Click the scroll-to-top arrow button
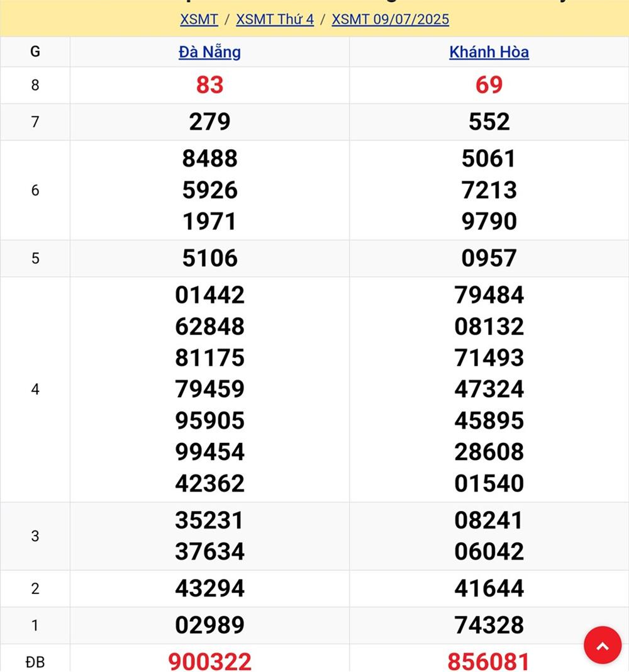629x672 pixels. pyautogui.click(x=602, y=645)
